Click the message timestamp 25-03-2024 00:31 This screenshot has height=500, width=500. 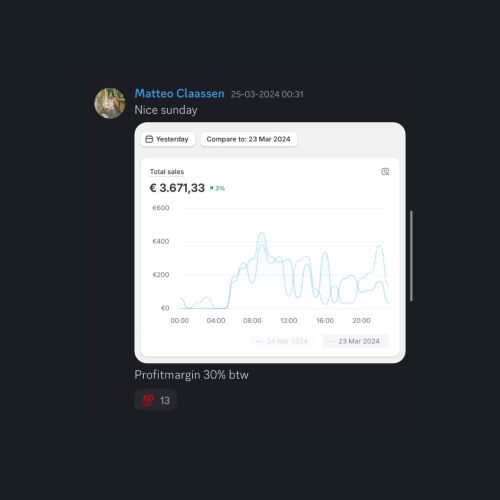(x=267, y=94)
